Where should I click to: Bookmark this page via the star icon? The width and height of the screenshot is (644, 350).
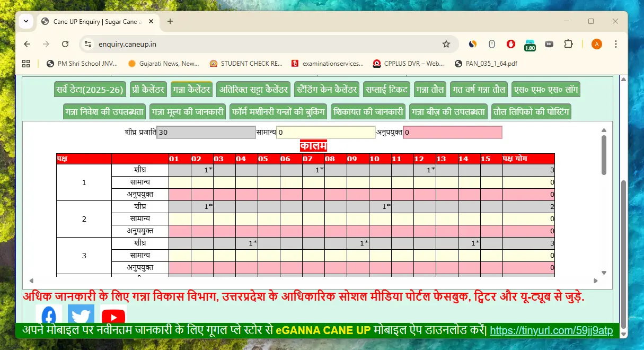click(445, 44)
